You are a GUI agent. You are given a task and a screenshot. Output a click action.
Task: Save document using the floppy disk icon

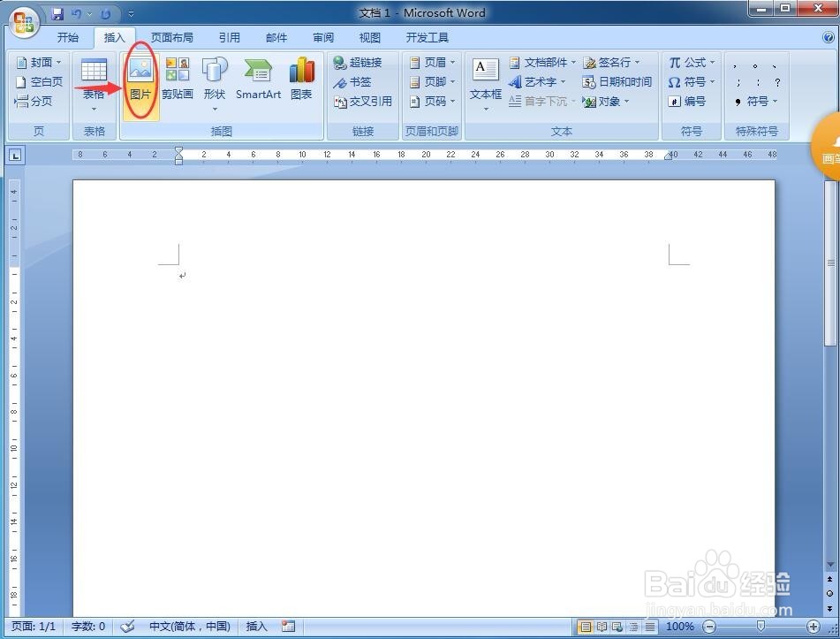click(x=57, y=14)
